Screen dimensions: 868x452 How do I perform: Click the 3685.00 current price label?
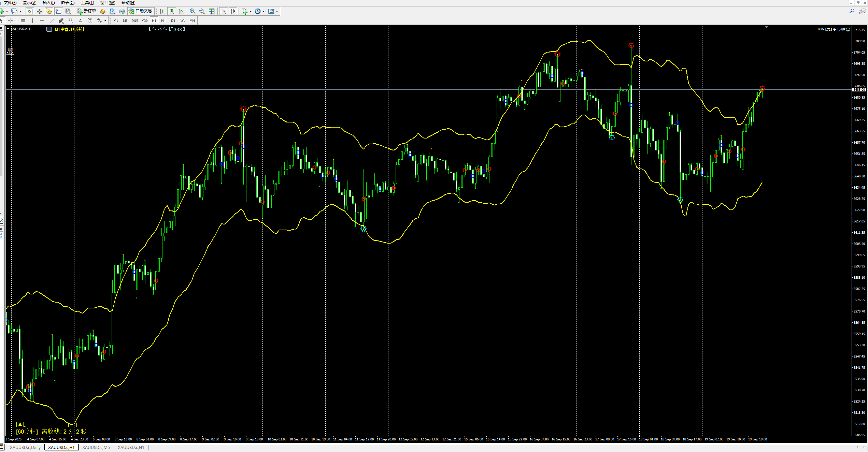(859, 89)
